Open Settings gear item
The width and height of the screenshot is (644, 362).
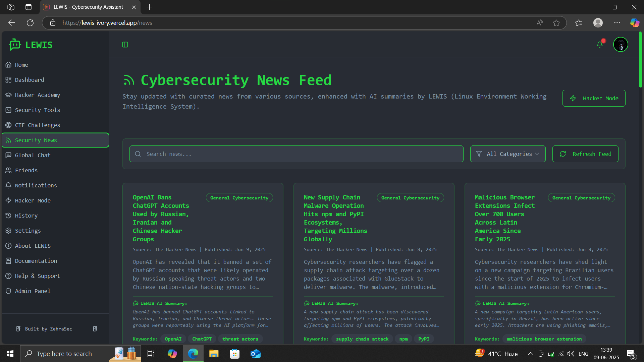click(x=28, y=231)
